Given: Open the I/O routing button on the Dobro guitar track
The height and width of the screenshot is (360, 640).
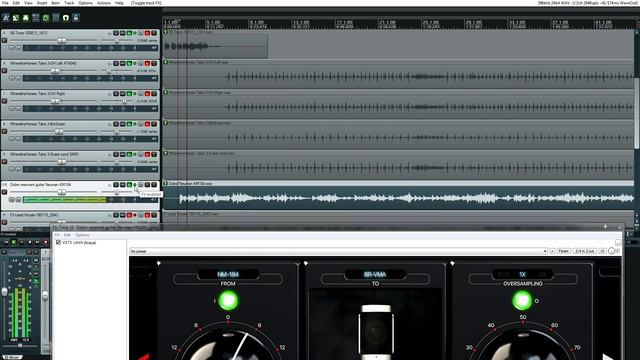Looking at the screenshot, I should (116, 185).
